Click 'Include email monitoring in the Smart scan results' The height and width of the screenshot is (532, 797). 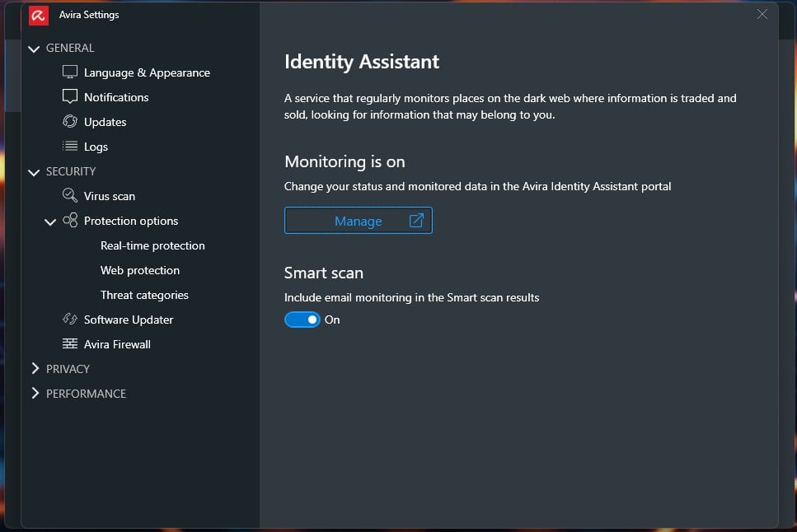pyautogui.click(x=412, y=298)
